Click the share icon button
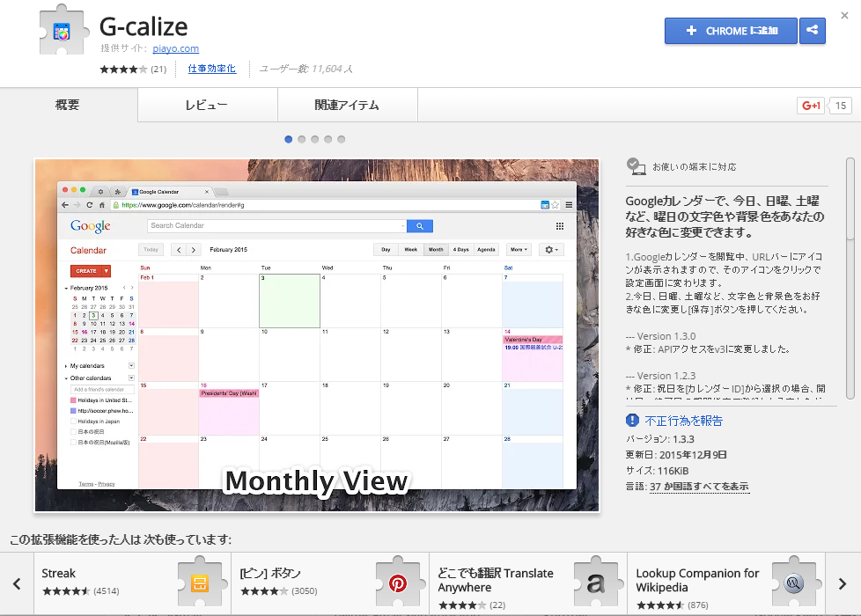This screenshot has height=616, width=861. (x=812, y=30)
